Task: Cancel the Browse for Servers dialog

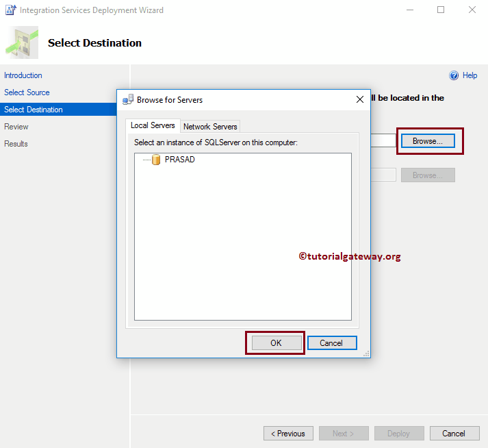Action: pos(332,343)
